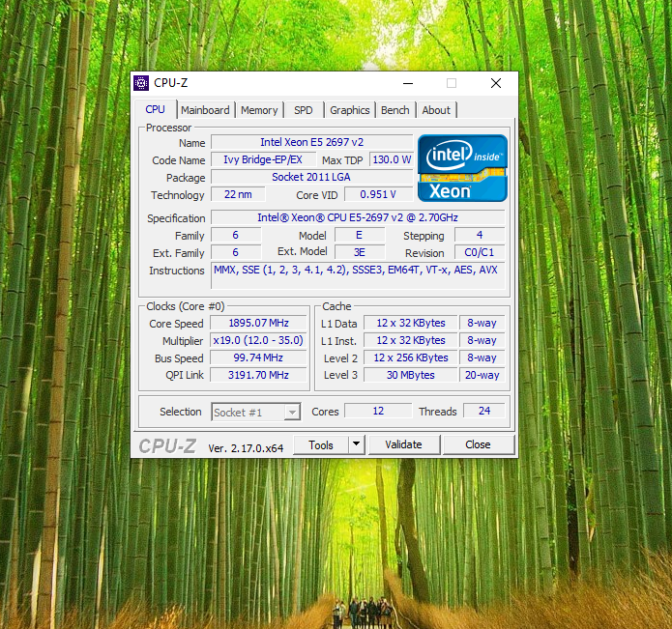Open the Socket #1 selection combo box
Screen dimensions: 672x629
pyautogui.click(x=256, y=412)
